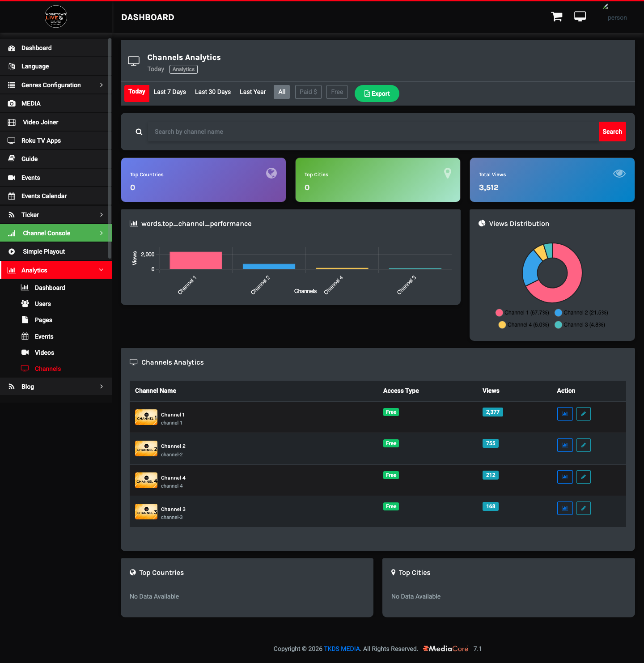Click the red Search button
The image size is (644, 663).
pyautogui.click(x=612, y=132)
